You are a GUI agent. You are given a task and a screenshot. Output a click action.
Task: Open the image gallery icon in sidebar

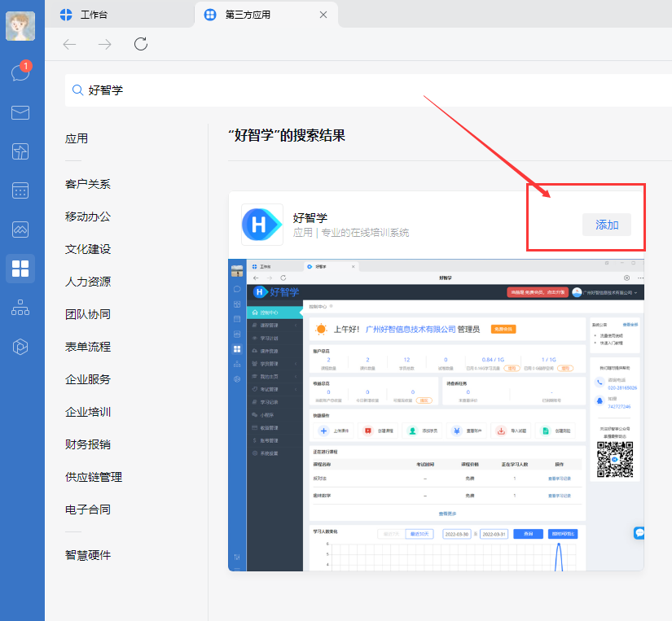pyautogui.click(x=20, y=230)
